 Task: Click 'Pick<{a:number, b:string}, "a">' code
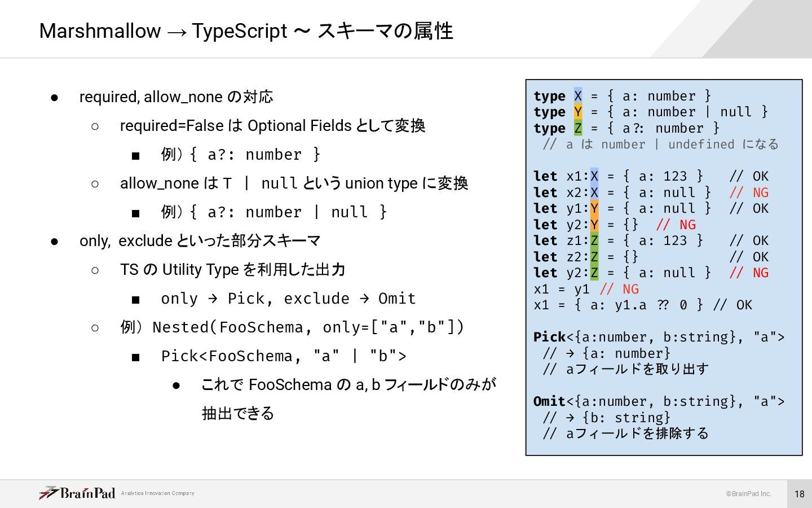(x=659, y=337)
